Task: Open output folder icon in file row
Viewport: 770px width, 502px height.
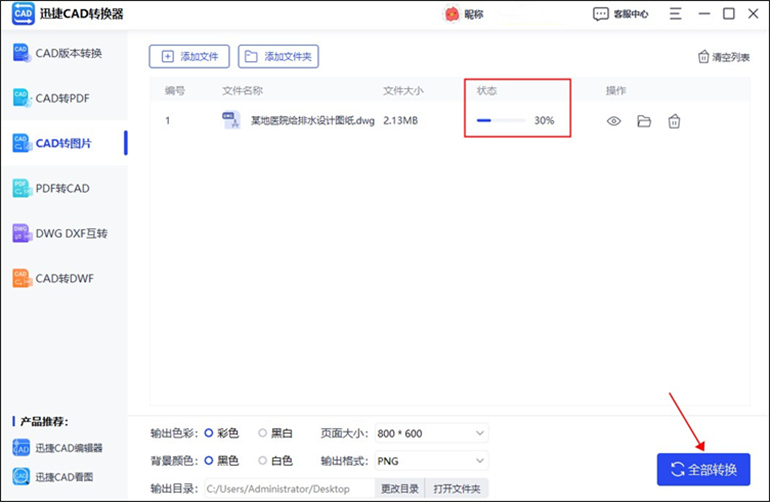Action: click(x=644, y=121)
